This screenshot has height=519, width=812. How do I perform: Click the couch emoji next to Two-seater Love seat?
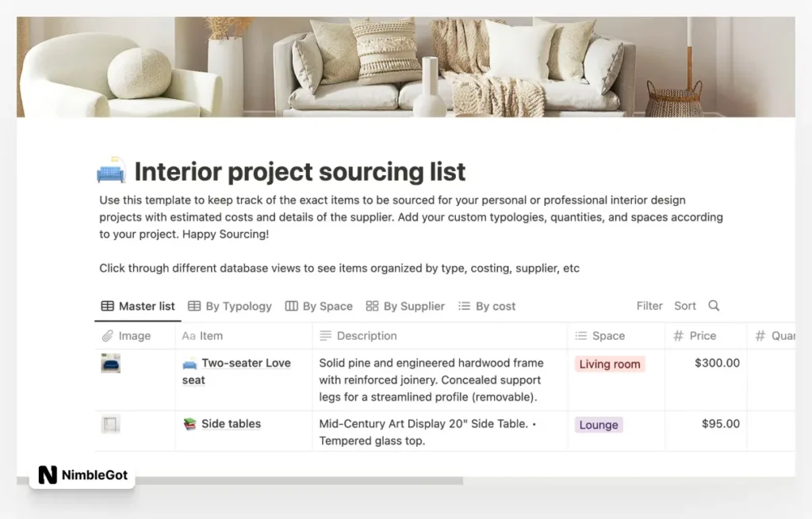click(x=190, y=364)
